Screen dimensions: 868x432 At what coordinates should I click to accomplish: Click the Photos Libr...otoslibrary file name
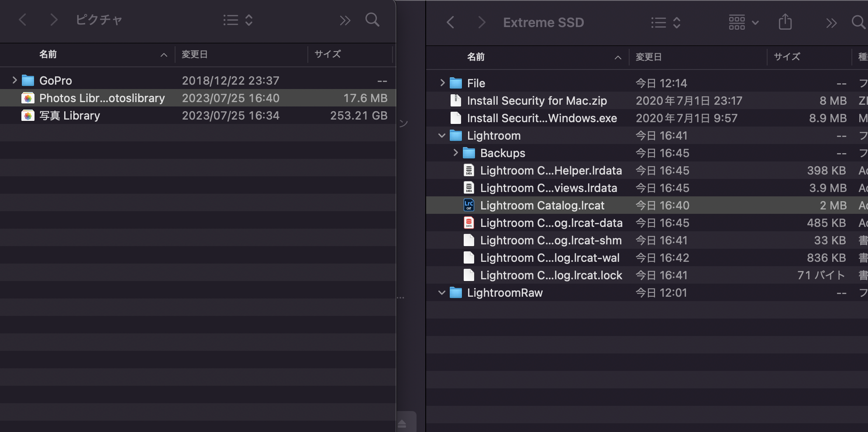point(102,98)
